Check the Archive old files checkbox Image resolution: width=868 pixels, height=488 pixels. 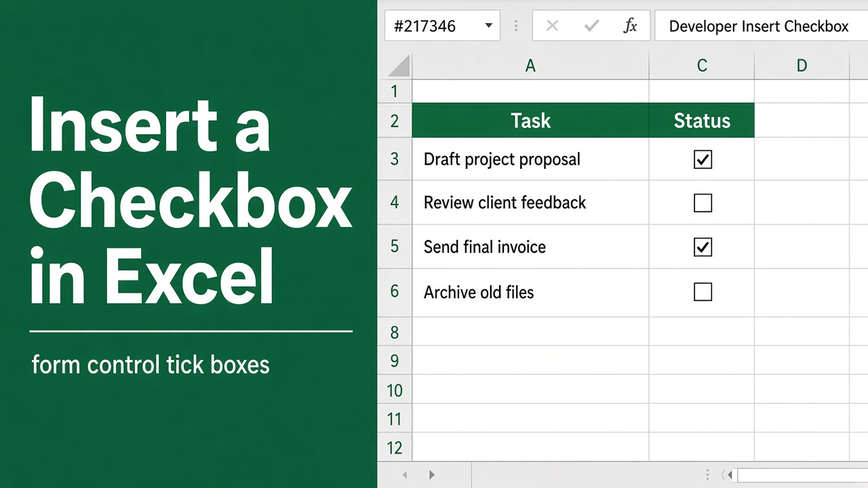(703, 292)
